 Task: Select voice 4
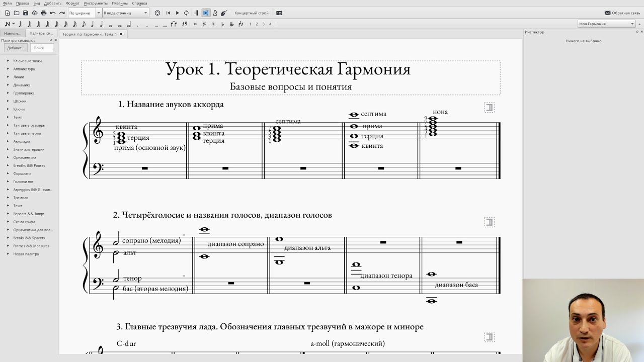point(270,24)
